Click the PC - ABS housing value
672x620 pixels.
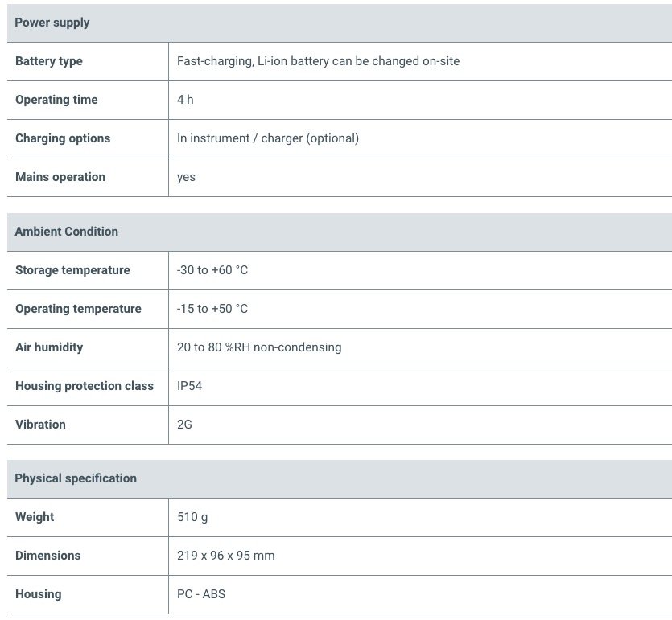point(201,594)
